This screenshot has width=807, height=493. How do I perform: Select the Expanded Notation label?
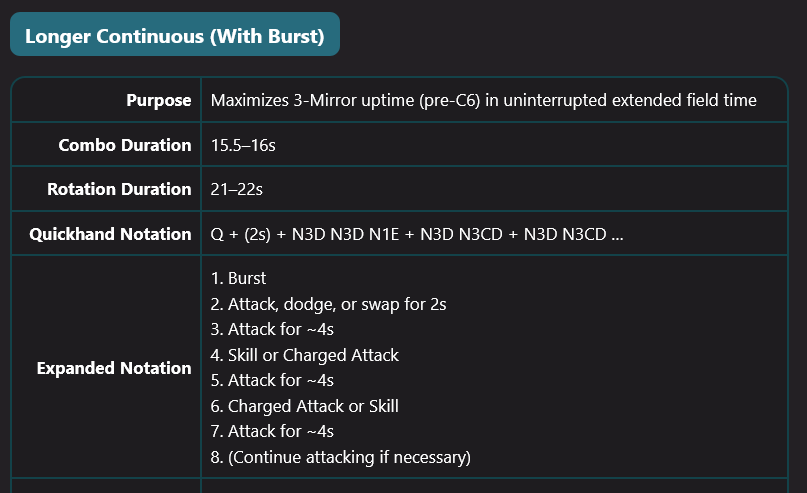coord(114,368)
